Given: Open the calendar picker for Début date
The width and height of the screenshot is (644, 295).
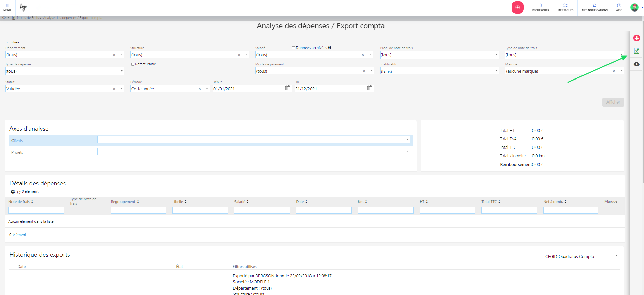Looking at the screenshot, I should coord(287,88).
